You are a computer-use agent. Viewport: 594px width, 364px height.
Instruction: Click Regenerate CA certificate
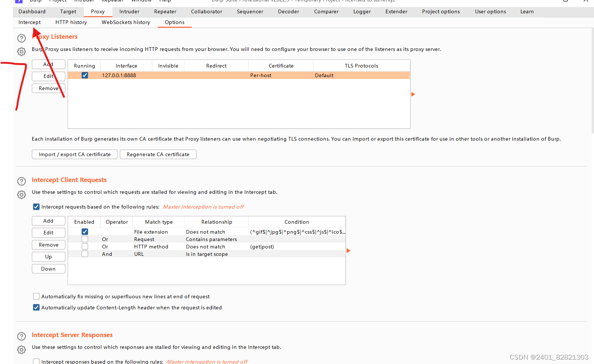coord(158,154)
